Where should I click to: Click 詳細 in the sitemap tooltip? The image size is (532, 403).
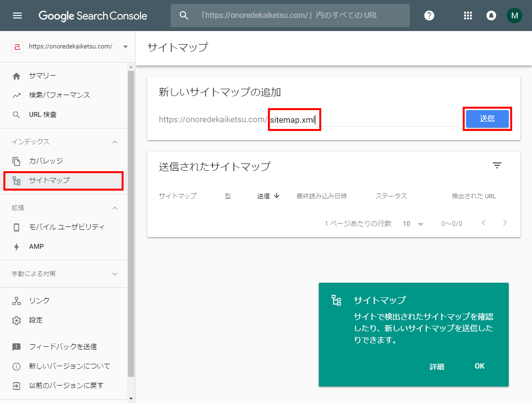tap(437, 367)
